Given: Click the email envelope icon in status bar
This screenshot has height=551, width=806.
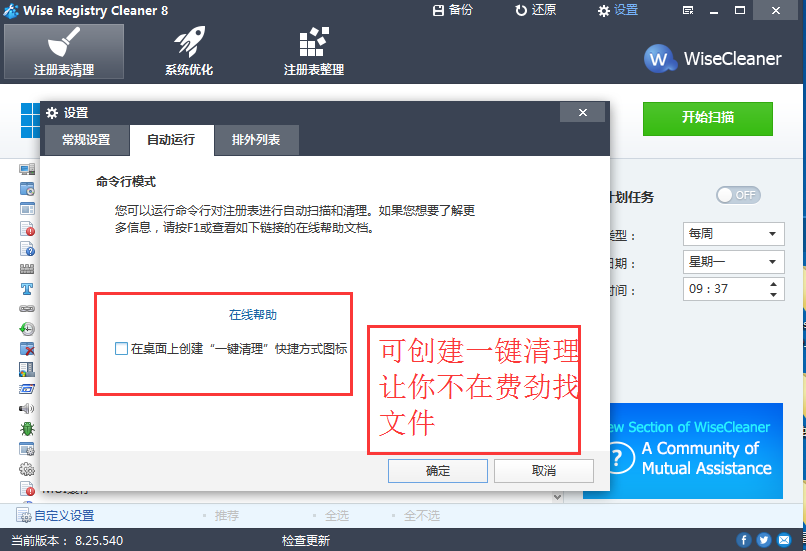Looking at the screenshot, I should (784, 540).
